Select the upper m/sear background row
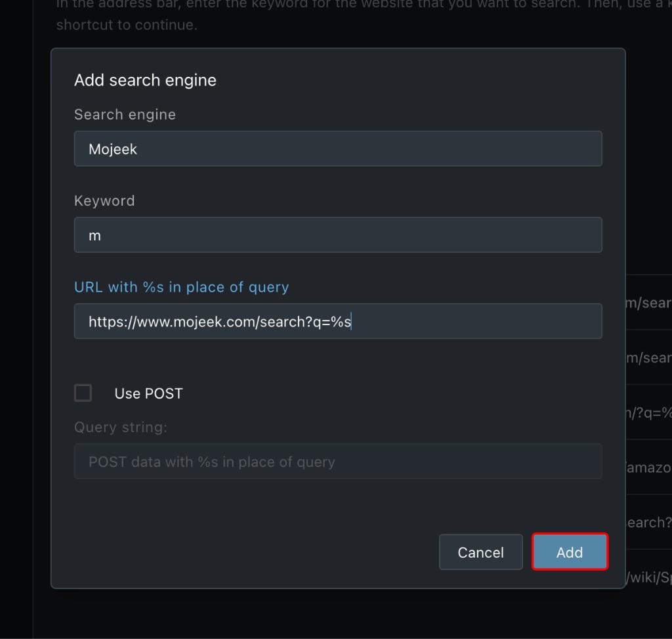Screen dimensions: 672x639 pyautogui.click(x=649, y=302)
